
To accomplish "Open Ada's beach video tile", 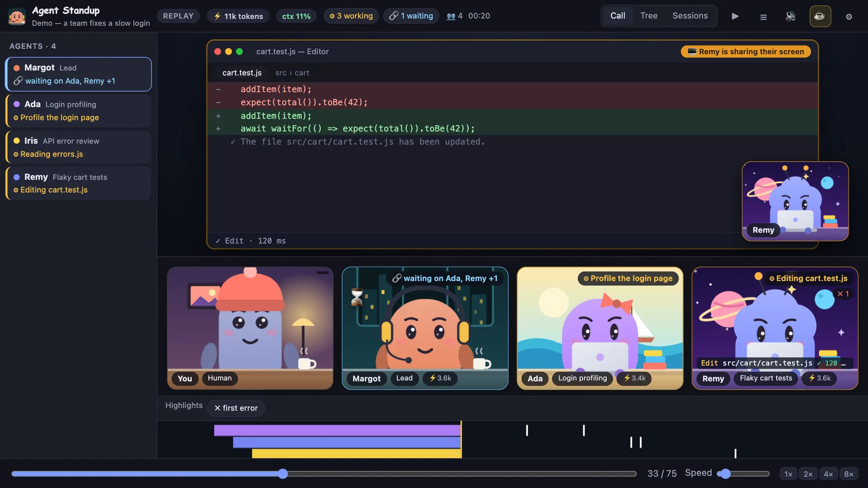I will 600,328.
